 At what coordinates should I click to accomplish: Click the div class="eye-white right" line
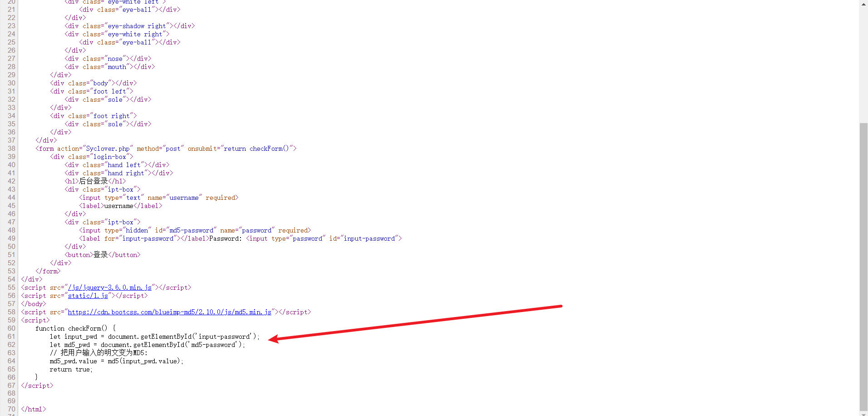click(x=117, y=34)
